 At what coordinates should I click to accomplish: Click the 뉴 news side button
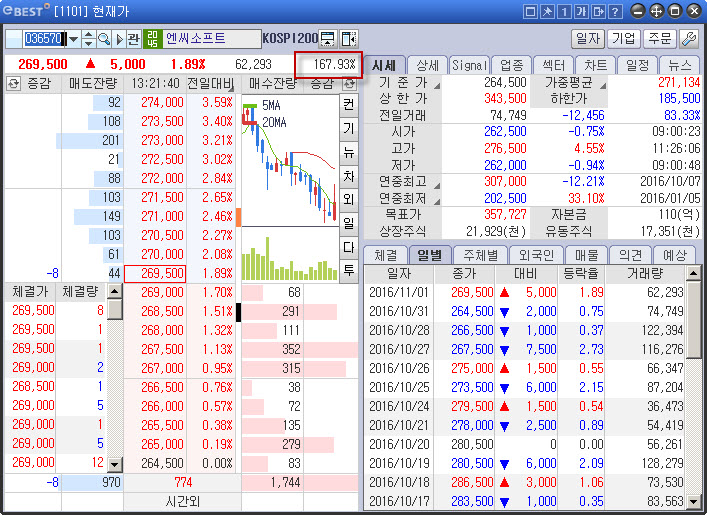[x=348, y=152]
